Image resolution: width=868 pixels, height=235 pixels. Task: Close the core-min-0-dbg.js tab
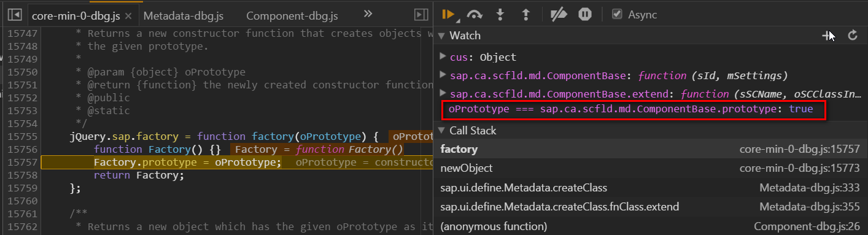128,15
